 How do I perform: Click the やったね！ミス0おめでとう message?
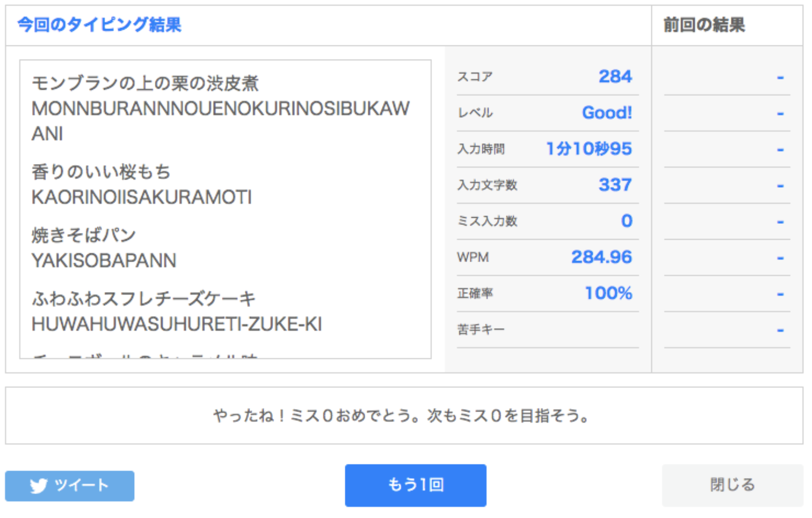(401, 416)
